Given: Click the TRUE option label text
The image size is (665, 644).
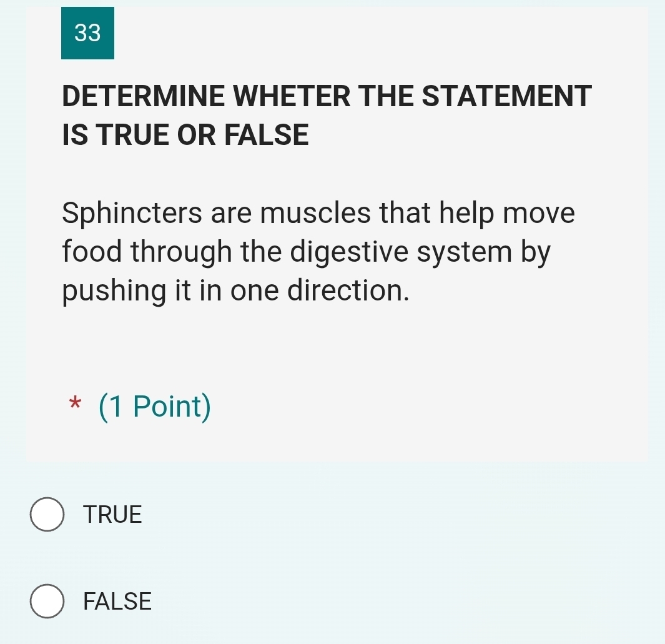Looking at the screenshot, I should point(112,515).
